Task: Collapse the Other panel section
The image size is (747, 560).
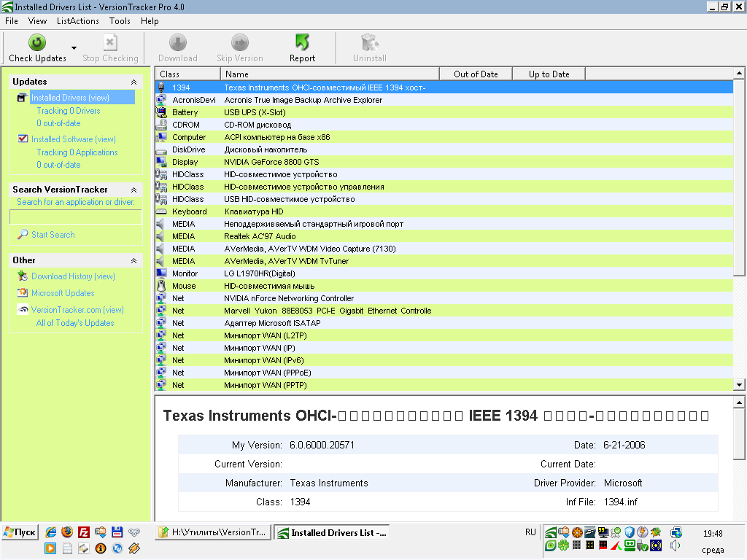Action: pos(134,260)
